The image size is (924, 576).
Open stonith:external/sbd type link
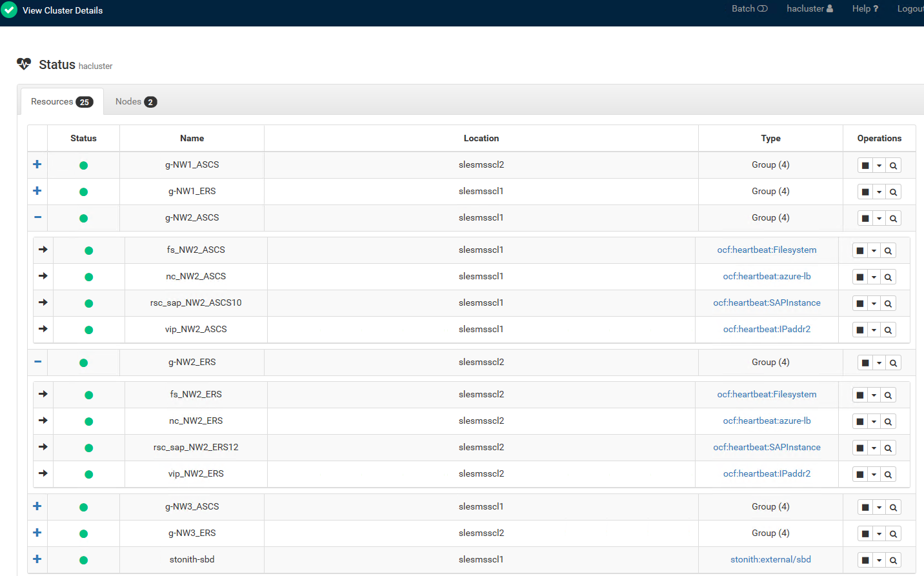click(x=770, y=559)
